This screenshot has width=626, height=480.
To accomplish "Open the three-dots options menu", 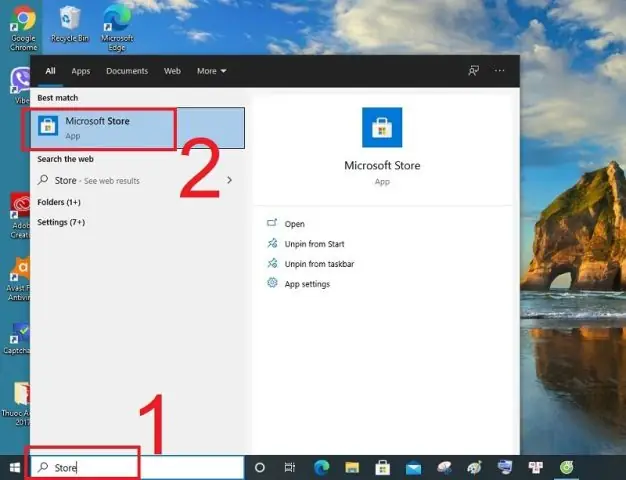I will click(x=499, y=71).
